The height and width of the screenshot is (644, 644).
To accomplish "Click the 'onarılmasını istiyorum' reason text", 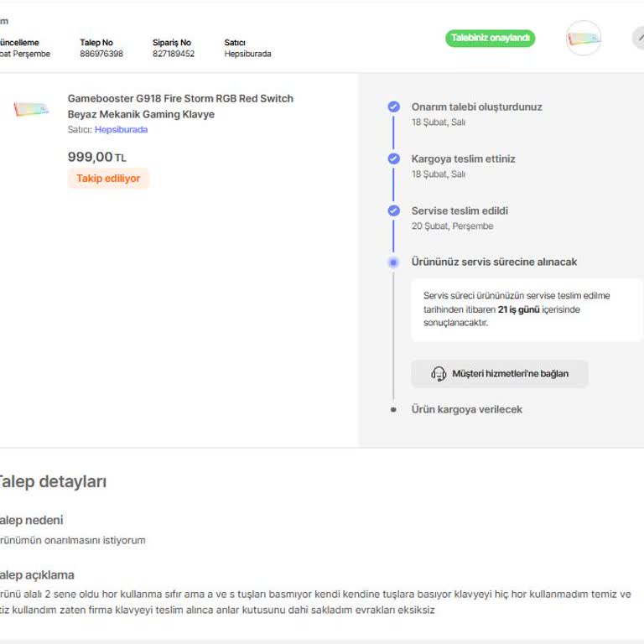I will [95, 540].
